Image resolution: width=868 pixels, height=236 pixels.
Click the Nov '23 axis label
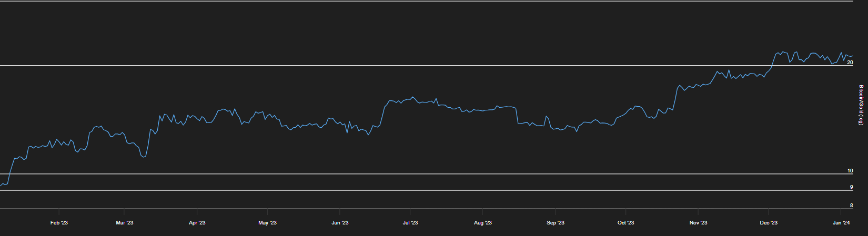click(698, 223)
